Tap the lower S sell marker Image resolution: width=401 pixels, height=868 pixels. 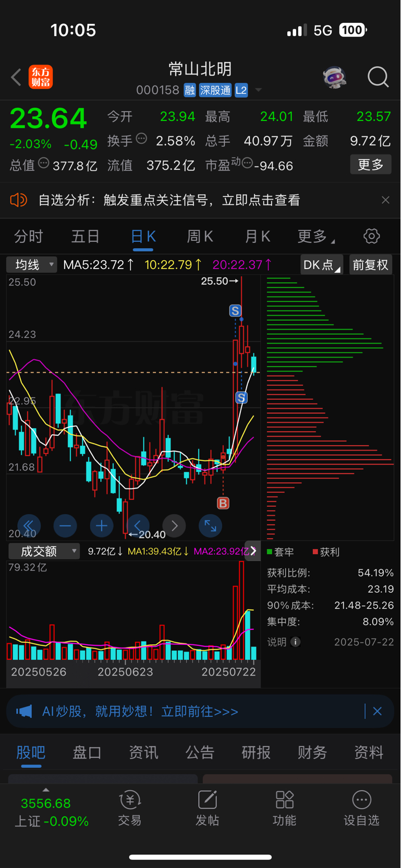point(241,398)
